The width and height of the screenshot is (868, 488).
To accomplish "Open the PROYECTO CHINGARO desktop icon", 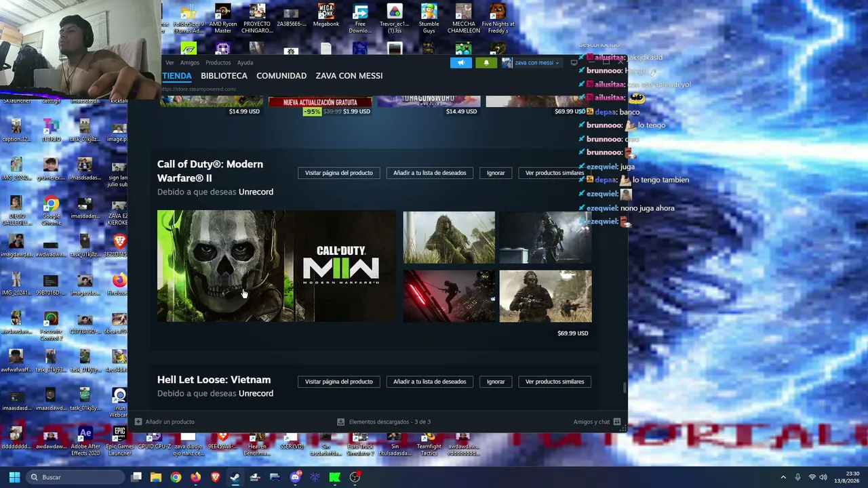I will point(257,19).
